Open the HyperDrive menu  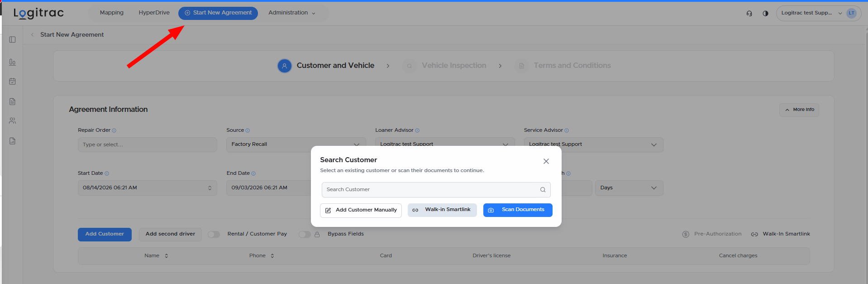click(x=154, y=13)
